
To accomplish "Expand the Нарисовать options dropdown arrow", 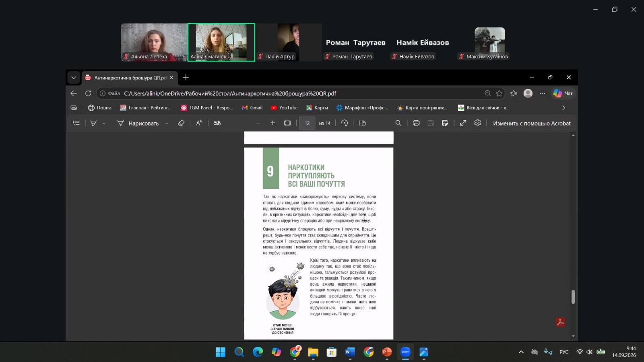I will [x=167, y=123].
